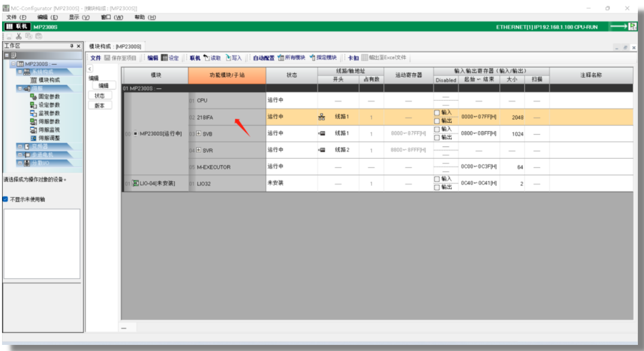This screenshot has width=644, height=351.
Task: Click 写入 write toolbar button
Action: (233, 58)
